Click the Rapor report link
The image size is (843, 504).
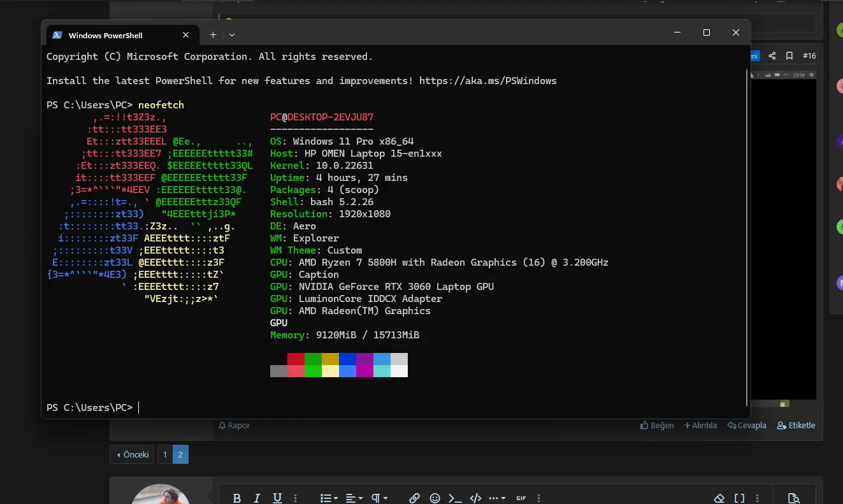[234, 425]
